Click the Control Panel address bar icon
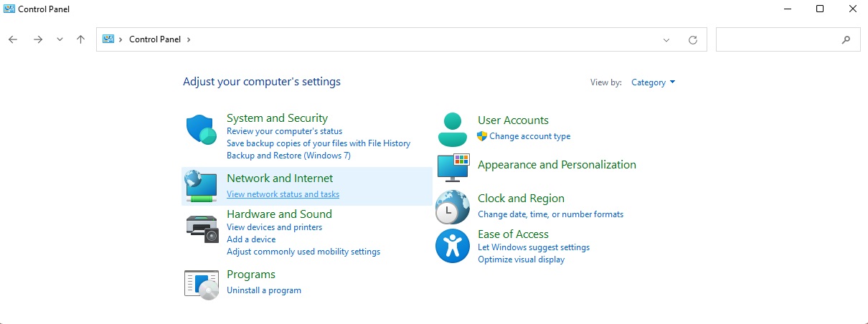Screen dimensions: 868x324 (x=109, y=39)
